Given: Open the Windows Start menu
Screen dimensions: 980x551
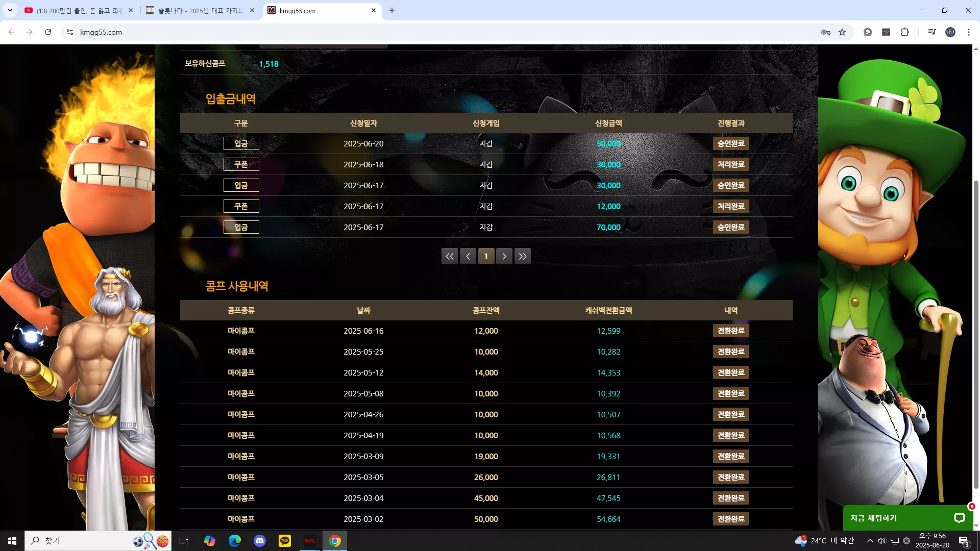Looking at the screenshot, I should [12, 541].
